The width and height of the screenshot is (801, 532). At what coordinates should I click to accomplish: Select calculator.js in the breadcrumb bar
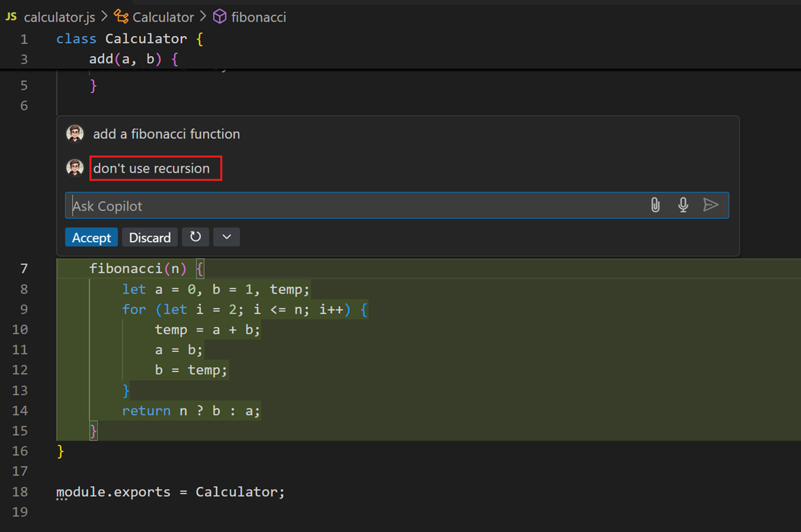pyautogui.click(x=60, y=17)
